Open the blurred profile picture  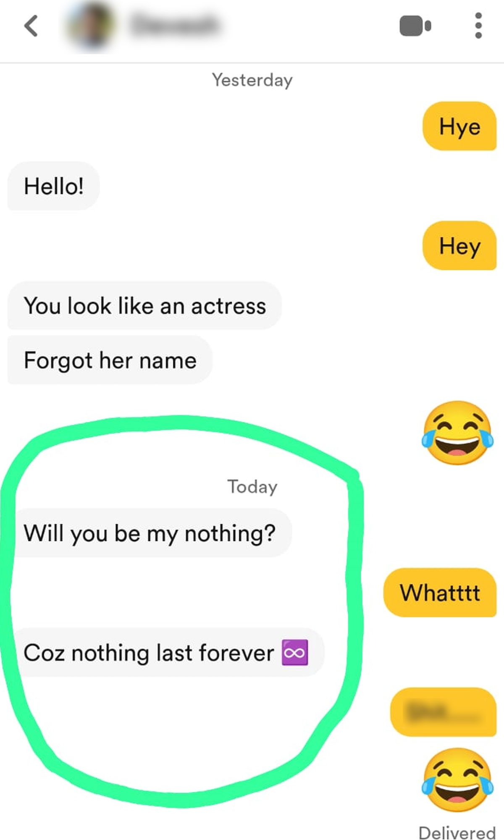(x=90, y=26)
